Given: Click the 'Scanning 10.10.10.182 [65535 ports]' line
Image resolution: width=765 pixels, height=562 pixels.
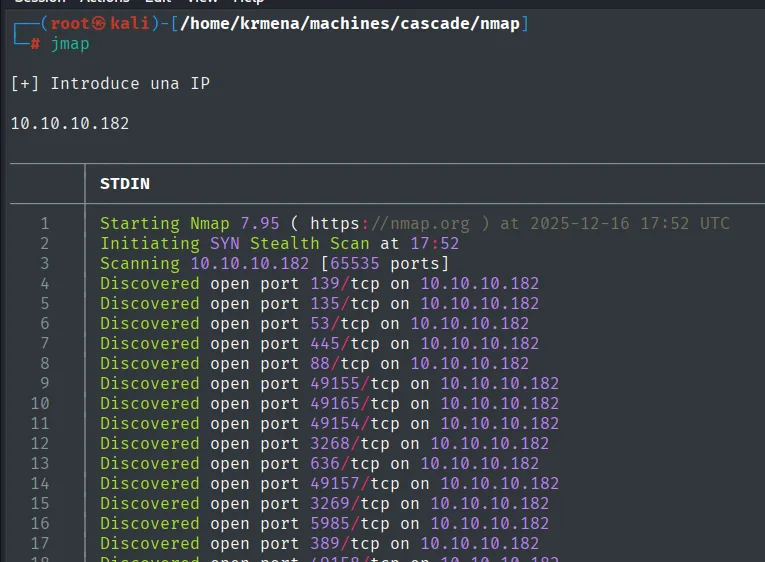Looking at the screenshot, I should tap(274, 263).
